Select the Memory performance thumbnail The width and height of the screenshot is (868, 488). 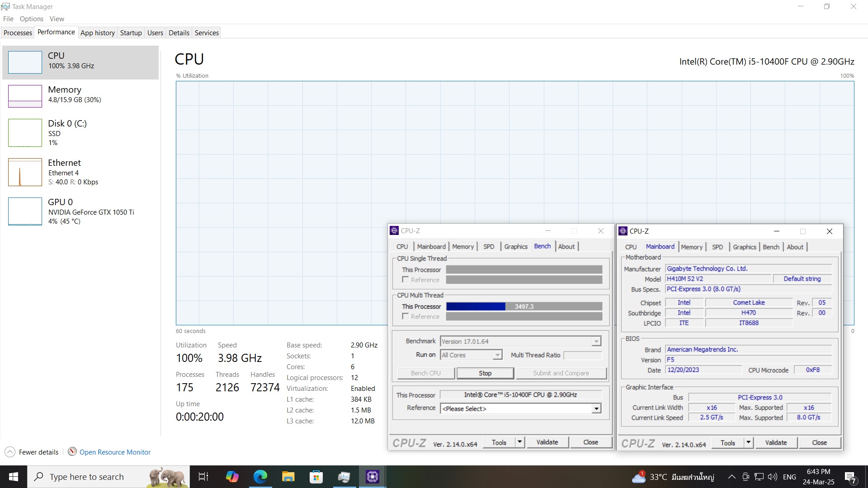25,96
